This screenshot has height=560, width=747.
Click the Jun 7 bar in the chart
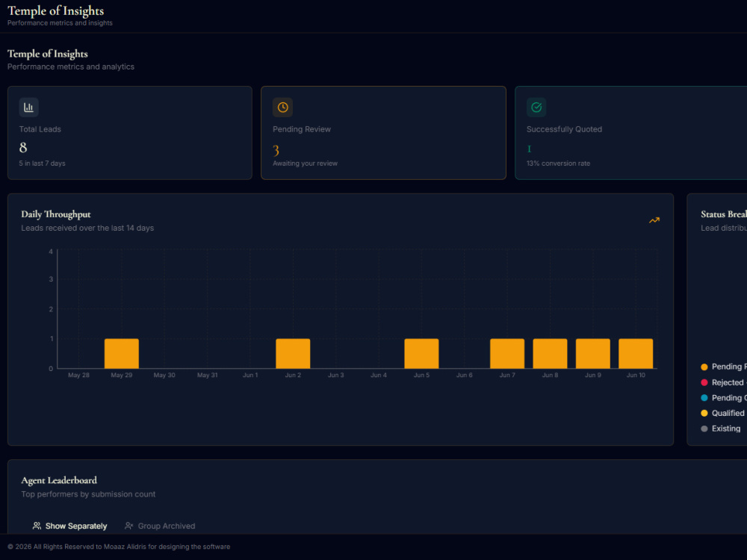pos(507,353)
